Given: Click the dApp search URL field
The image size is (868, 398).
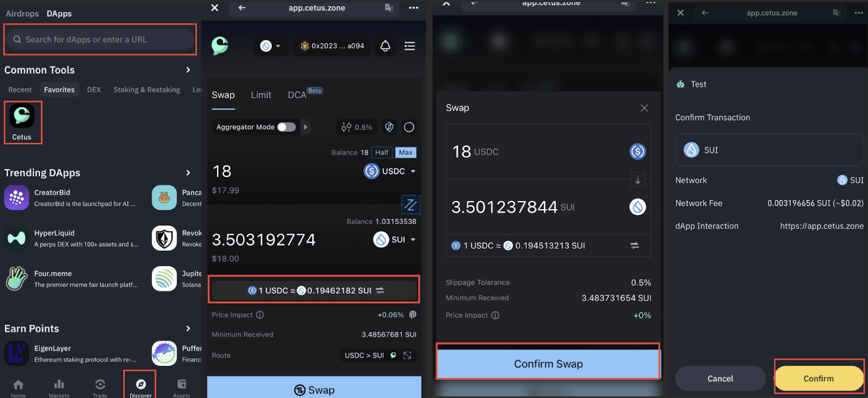Looking at the screenshot, I should coord(100,40).
